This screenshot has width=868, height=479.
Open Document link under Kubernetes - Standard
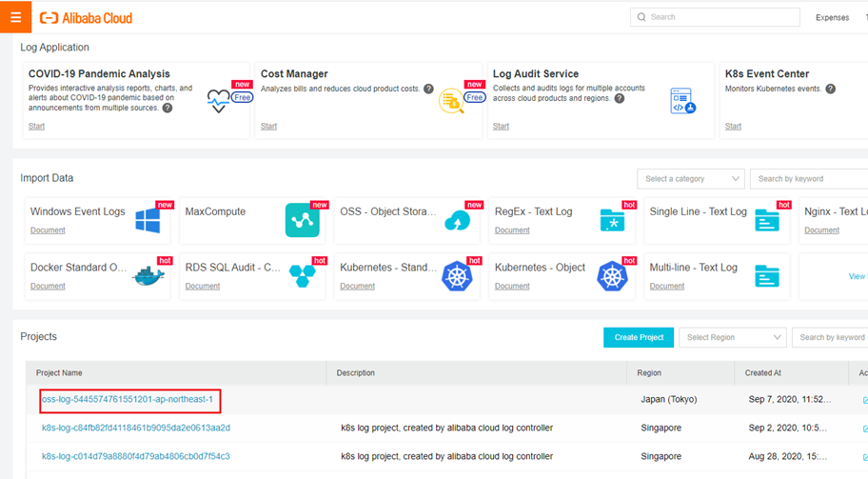click(357, 287)
